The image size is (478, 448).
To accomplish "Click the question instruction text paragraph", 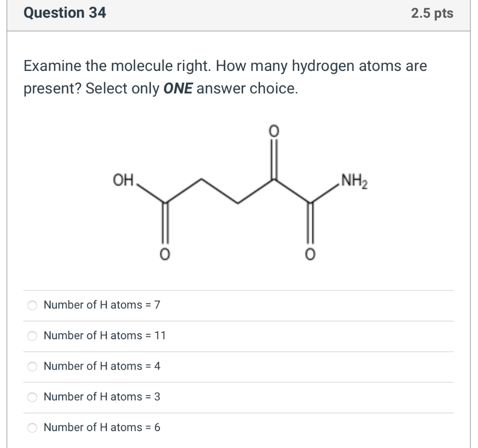I will (224, 77).
